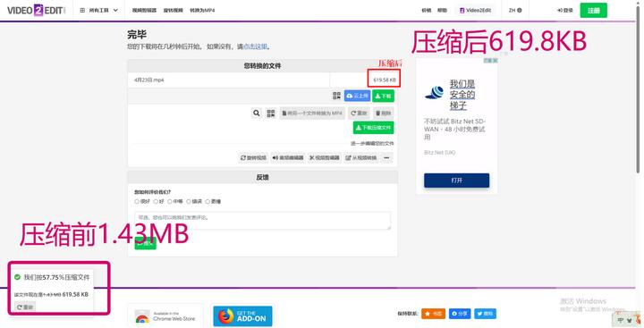Click 重做 button in compression notification
Screen dimensions: 644x328
pyautogui.click(x=25, y=307)
